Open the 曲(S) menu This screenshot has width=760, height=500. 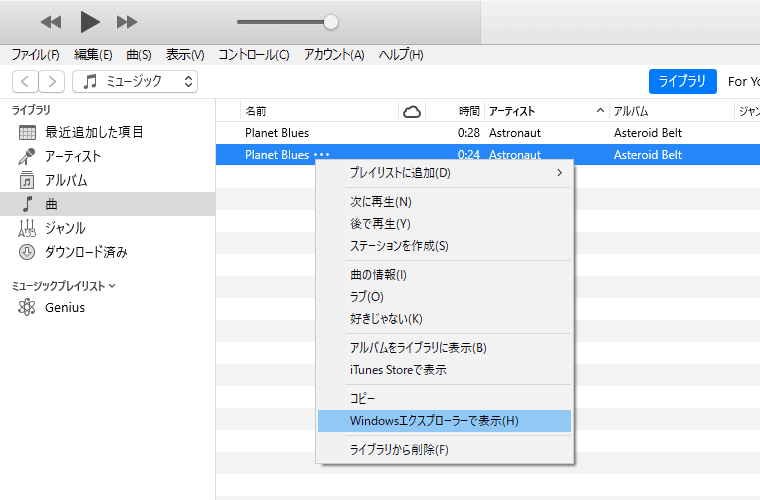coord(139,55)
